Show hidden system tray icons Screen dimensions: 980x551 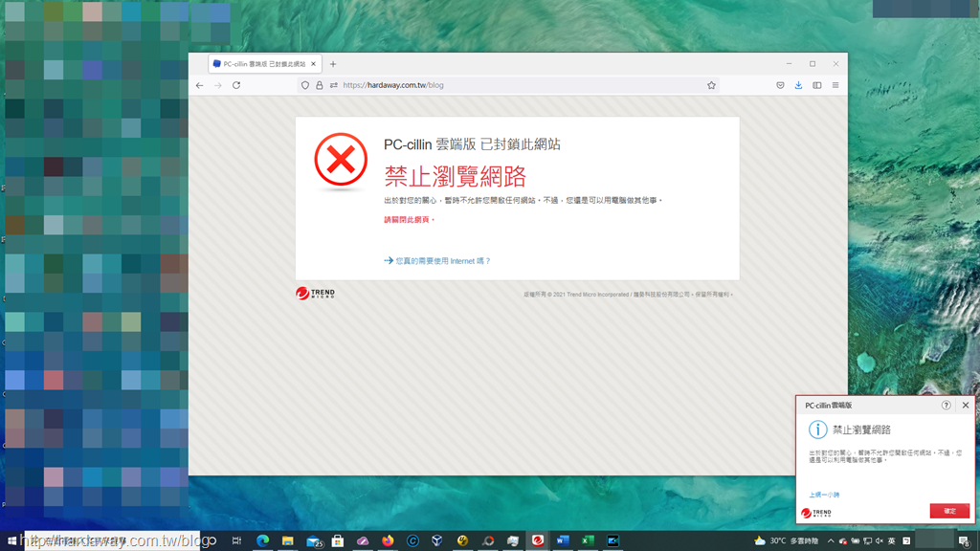[831, 541]
